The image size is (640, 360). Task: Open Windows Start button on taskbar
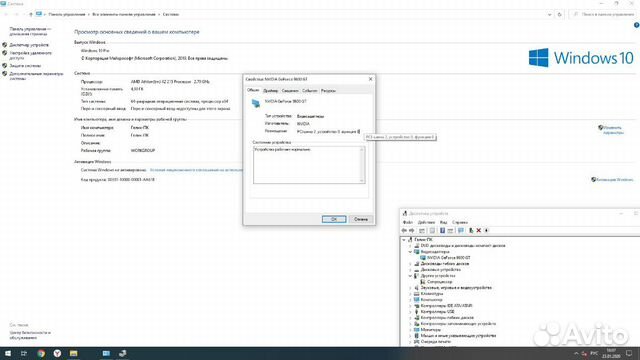8,353
